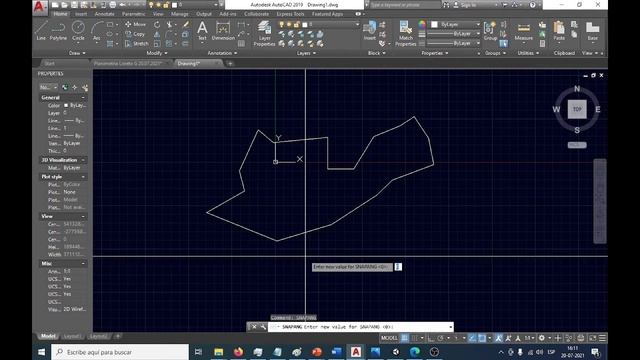Open Layer Properties manager
Image resolution: width=640 pixels, height=360 pixels.
tap(264, 33)
